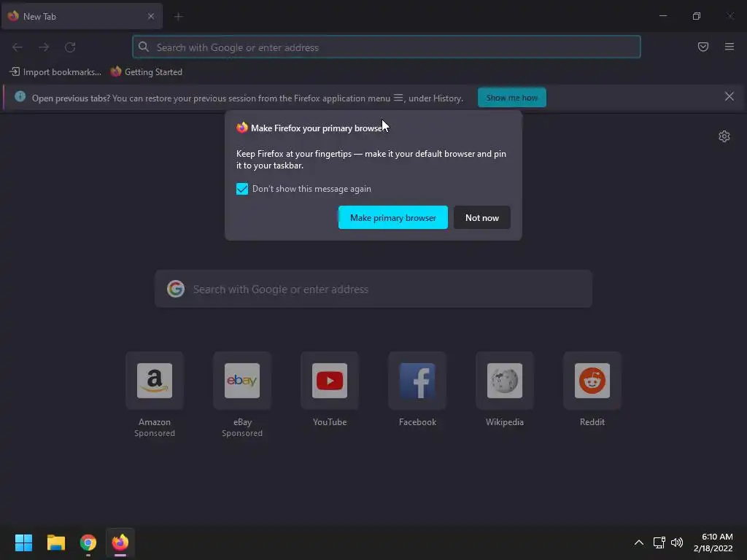Select the New Tab tab
The height and width of the screenshot is (560, 747).
82,16
